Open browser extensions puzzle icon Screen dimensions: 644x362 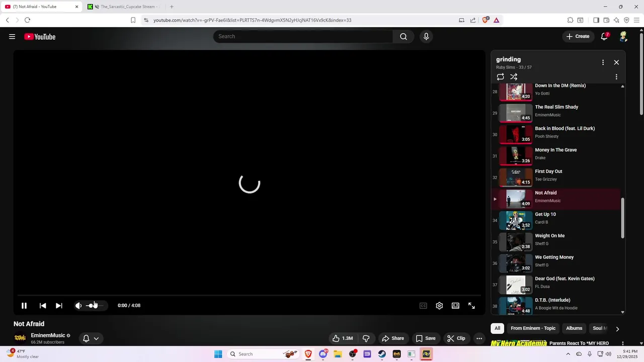(570, 20)
